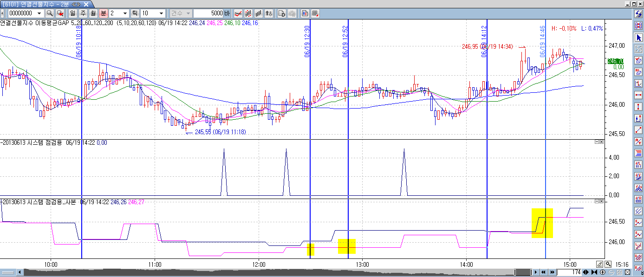Select the weekly (주) period button
The image size is (644, 277).
pyautogui.click(x=83, y=13)
